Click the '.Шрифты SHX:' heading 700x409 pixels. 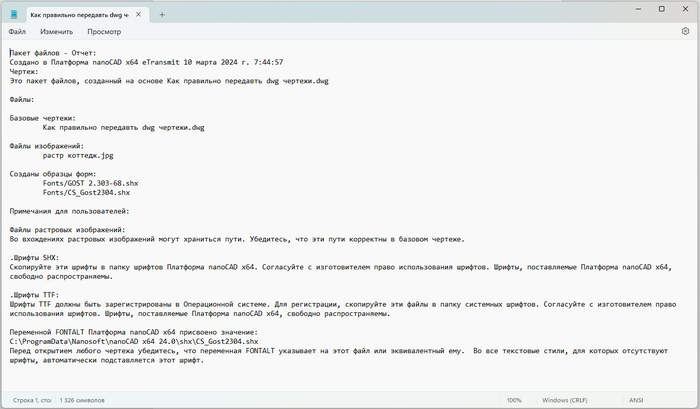[x=34, y=258]
